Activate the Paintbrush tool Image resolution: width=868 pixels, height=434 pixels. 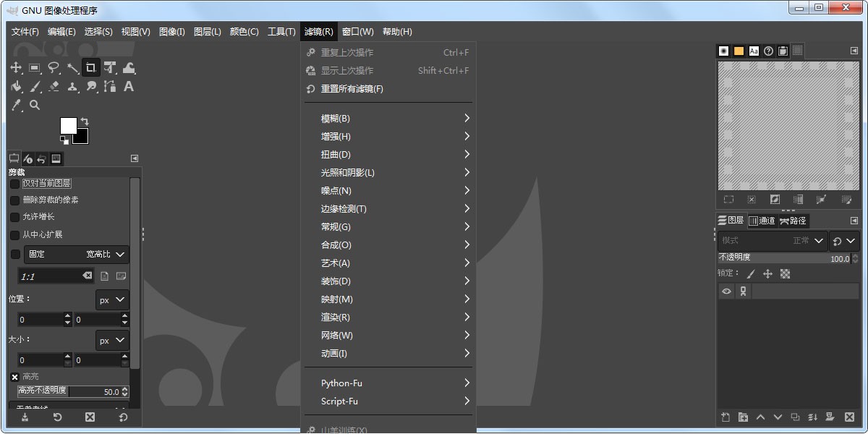pos(35,86)
